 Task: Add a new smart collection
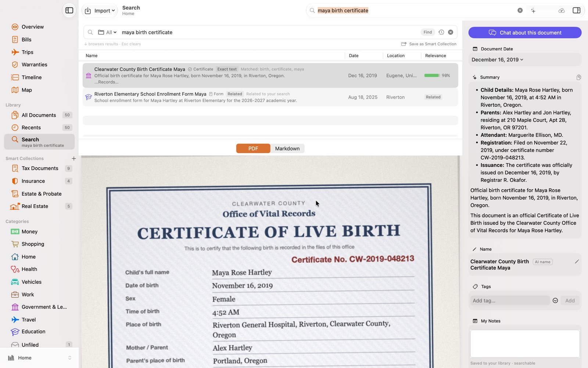[x=73, y=159]
